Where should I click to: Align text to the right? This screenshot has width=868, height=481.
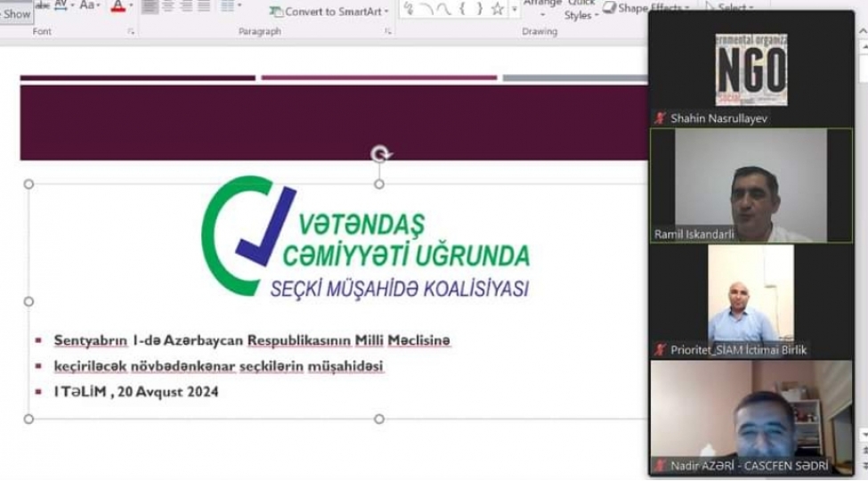187,6
